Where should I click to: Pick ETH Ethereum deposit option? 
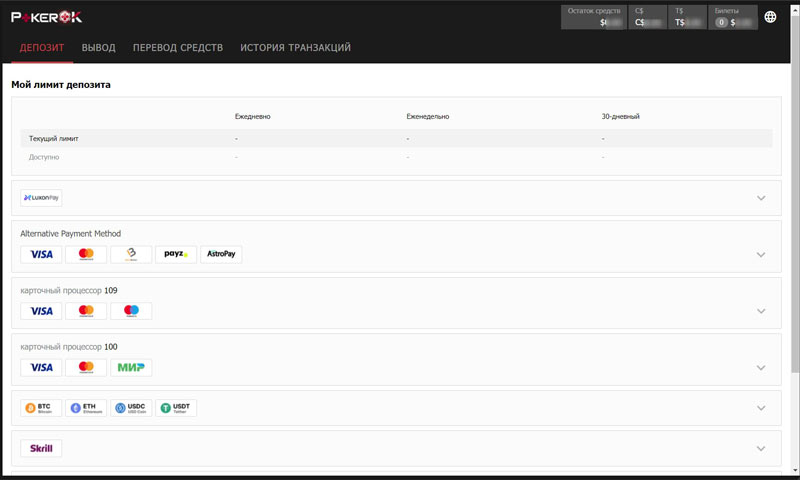(86, 408)
